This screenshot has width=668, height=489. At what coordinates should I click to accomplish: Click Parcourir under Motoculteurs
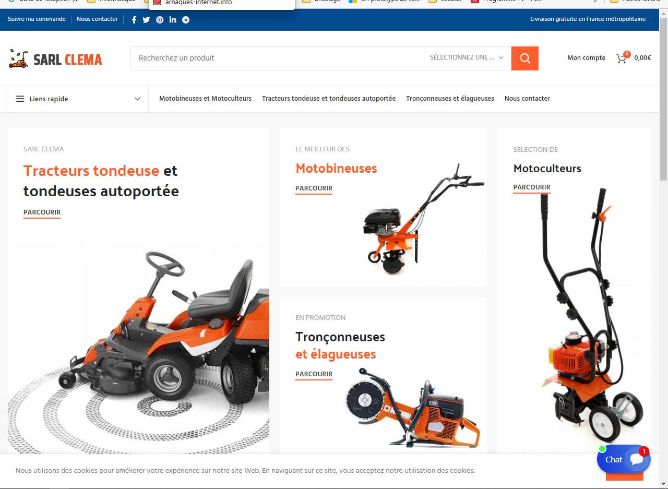(532, 187)
